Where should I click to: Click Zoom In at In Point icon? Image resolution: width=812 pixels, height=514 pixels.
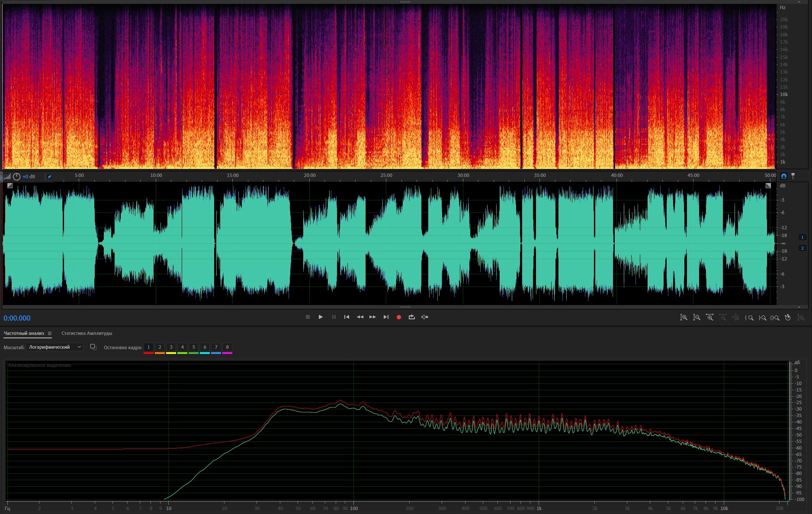tap(749, 318)
